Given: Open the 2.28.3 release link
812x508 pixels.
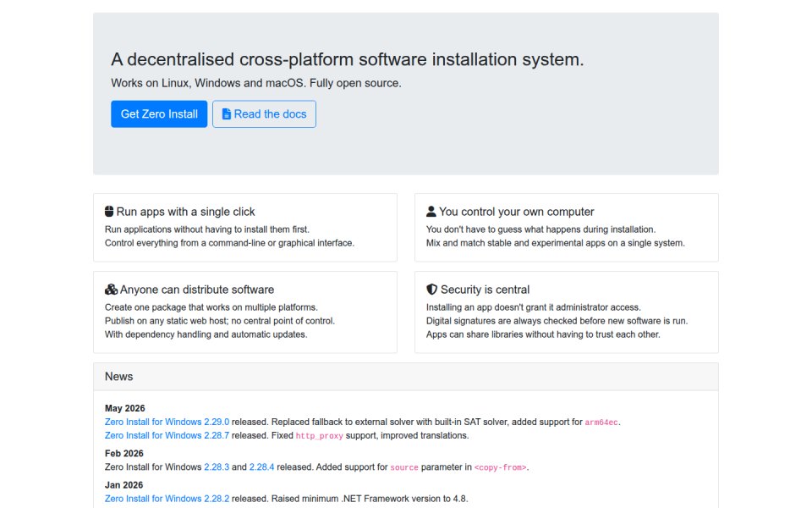Looking at the screenshot, I should (x=217, y=467).
